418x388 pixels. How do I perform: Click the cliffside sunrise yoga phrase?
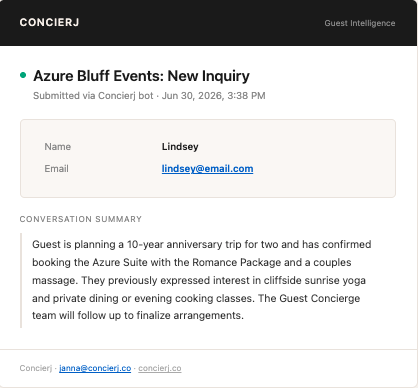coord(315,280)
